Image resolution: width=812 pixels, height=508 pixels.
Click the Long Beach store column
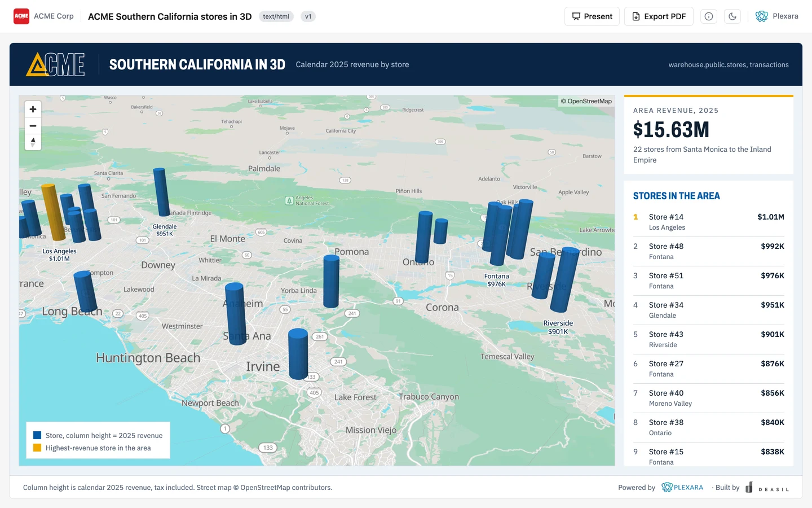point(85,291)
